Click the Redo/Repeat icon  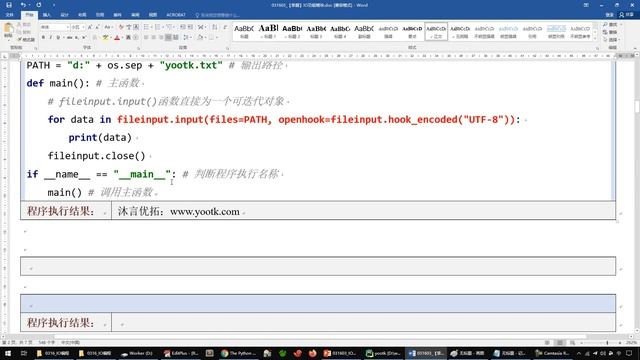click(39, 5)
